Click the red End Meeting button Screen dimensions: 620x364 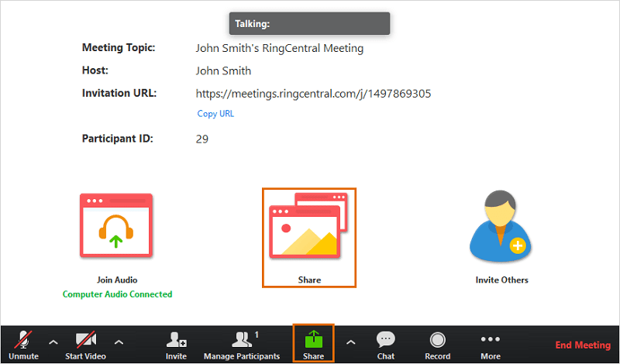(583, 345)
